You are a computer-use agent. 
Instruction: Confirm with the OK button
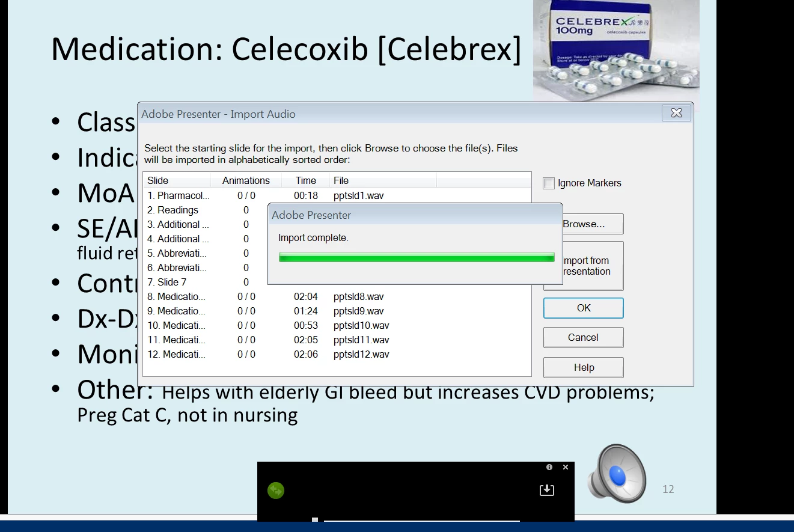[x=584, y=308]
